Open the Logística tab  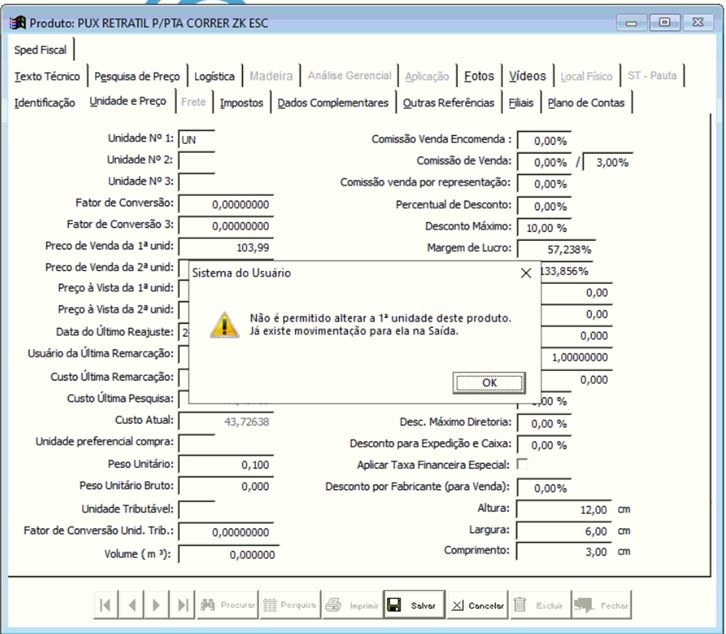[214, 76]
